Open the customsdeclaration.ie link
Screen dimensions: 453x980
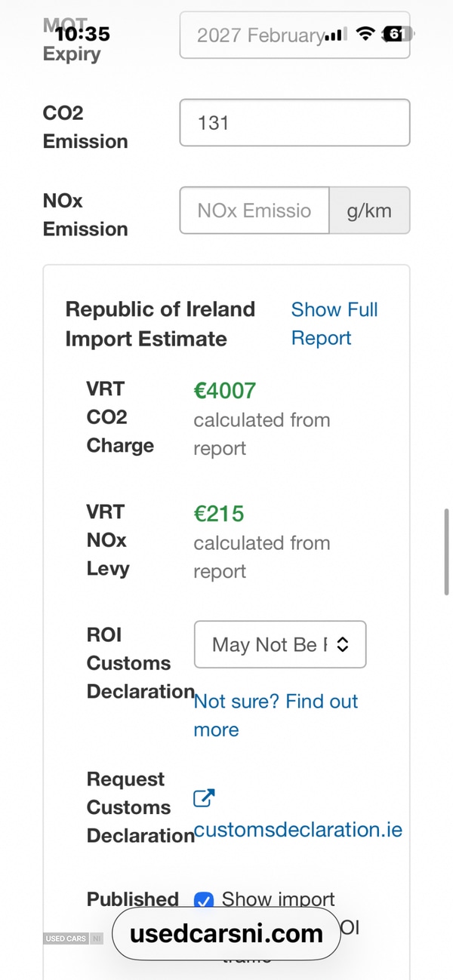tap(297, 830)
